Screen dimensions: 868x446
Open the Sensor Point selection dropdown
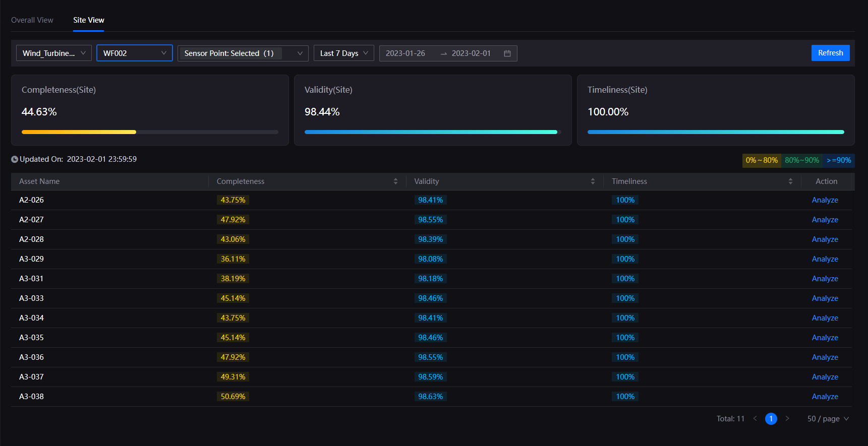click(243, 53)
